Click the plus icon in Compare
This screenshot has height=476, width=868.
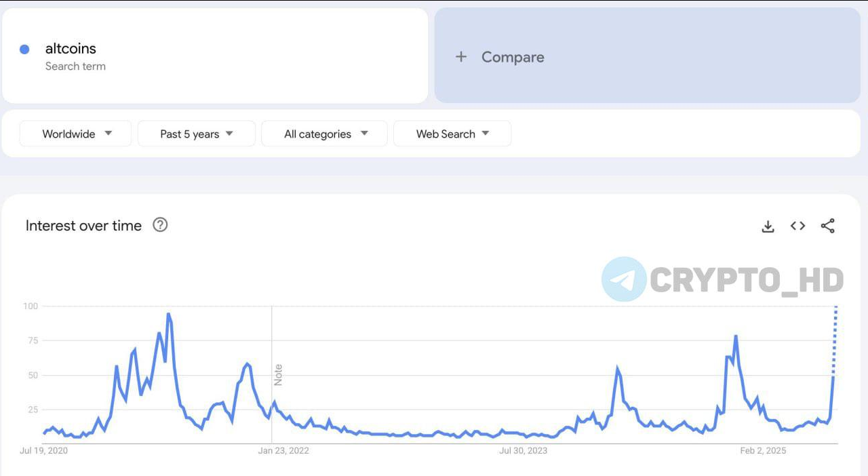(461, 57)
